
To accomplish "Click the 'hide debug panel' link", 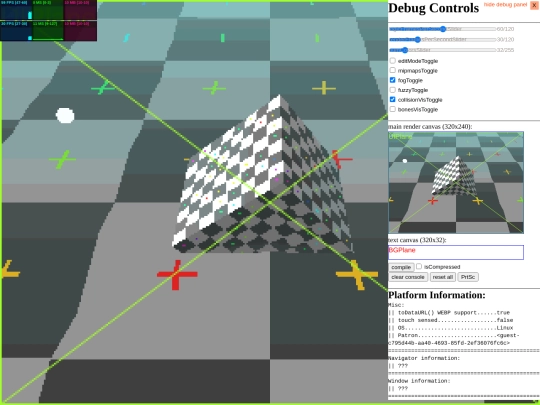I will coord(505,4).
